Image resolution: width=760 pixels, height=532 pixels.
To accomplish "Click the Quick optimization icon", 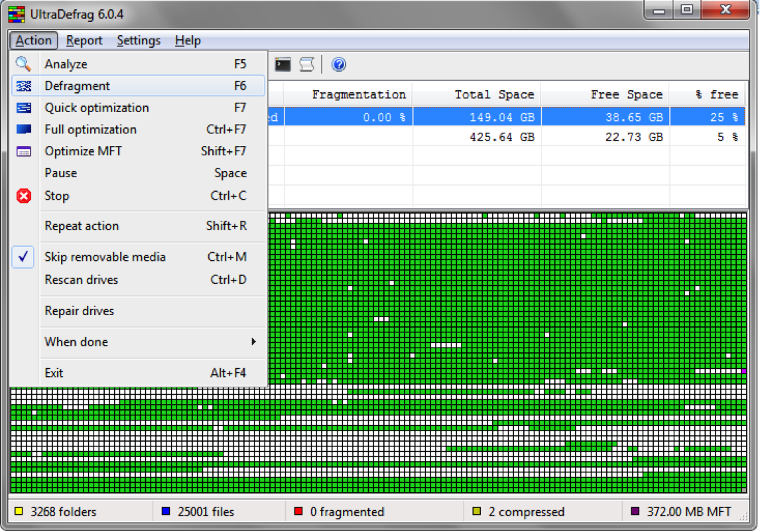I will pos(23,107).
